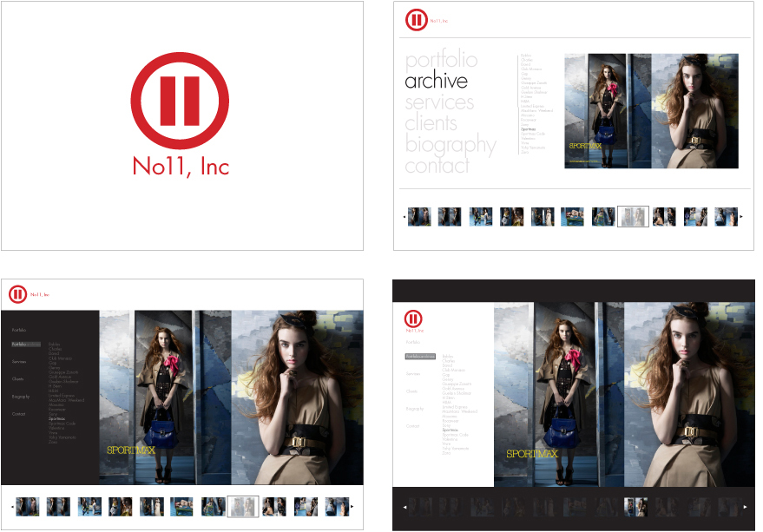Click 'Contact' in the dark sidebar of bottom-left mockup

(x=19, y=414)
